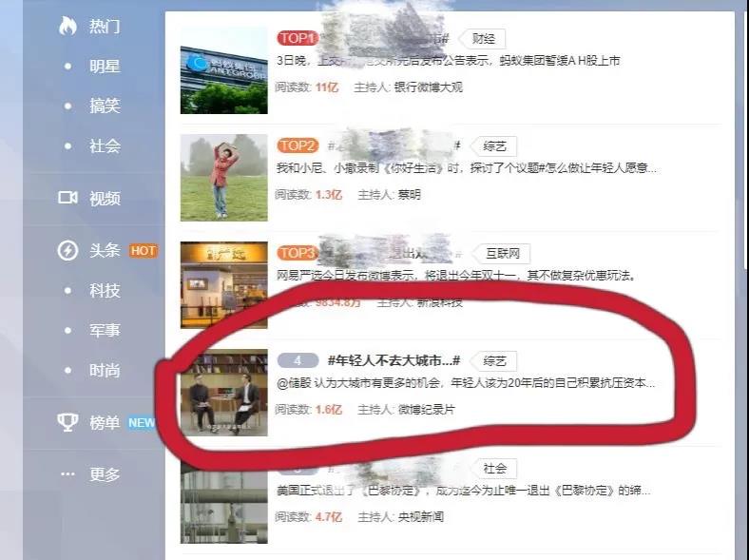This screenshot has height=560, width=749.
Task: Select 军事 in the sidebar
Action: tap(105, 330)
